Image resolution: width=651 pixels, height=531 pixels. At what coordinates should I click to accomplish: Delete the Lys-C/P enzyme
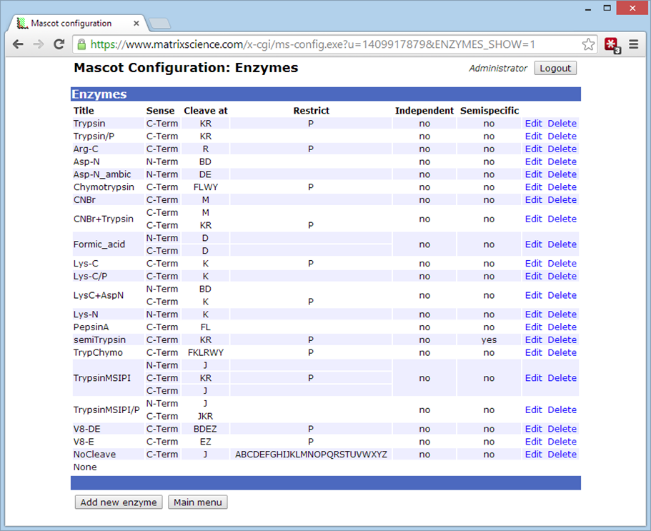562,277
